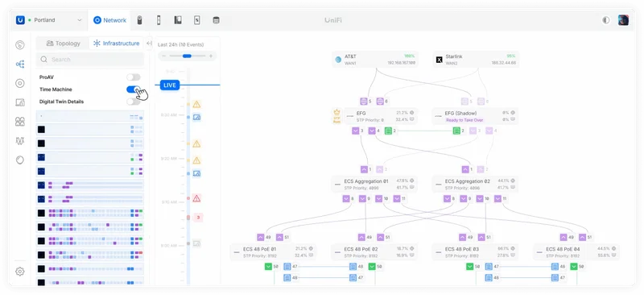
Task: Open the Protect camera app icon
Action: [x=139, y=20]
